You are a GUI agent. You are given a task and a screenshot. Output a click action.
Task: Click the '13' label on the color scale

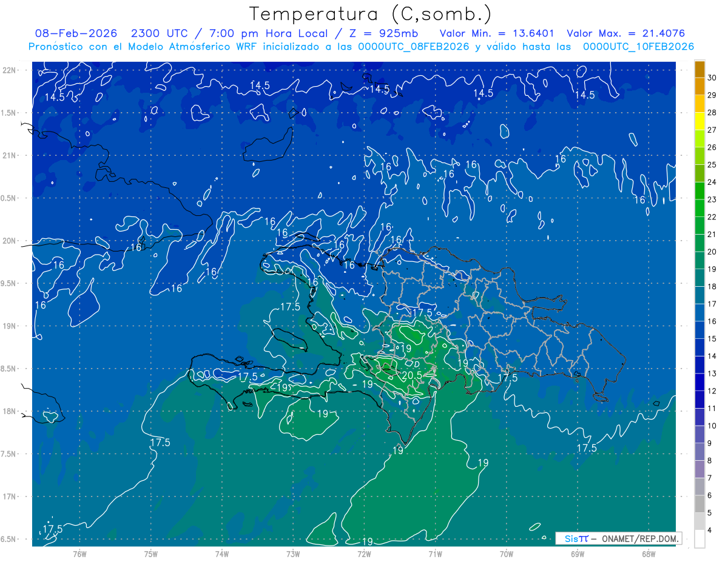click(712, 373)
